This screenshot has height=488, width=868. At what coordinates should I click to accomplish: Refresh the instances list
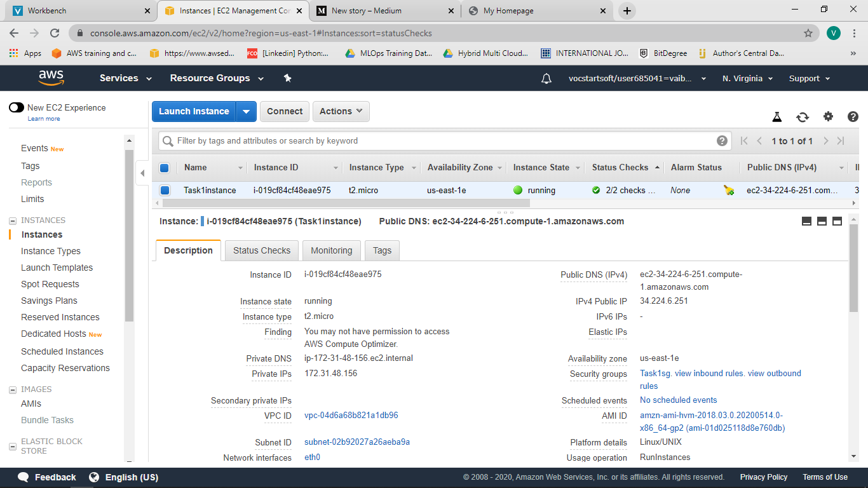[x=803, y=117]
